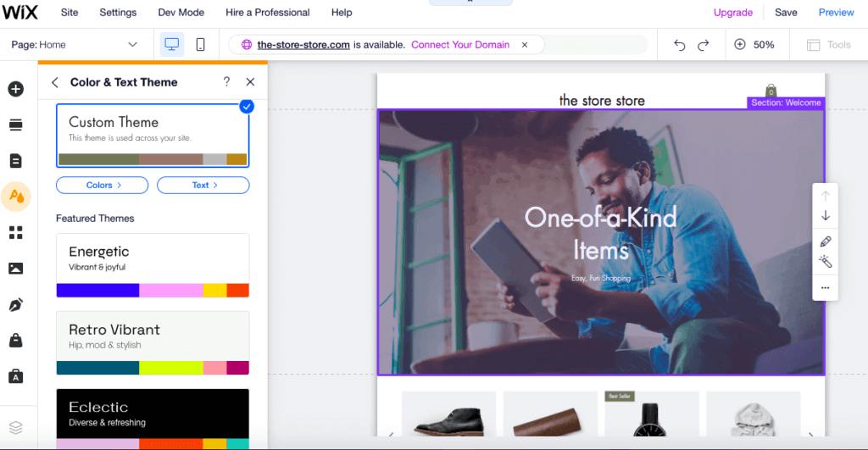Go back using panel back arrow

(x=55, y=82)
